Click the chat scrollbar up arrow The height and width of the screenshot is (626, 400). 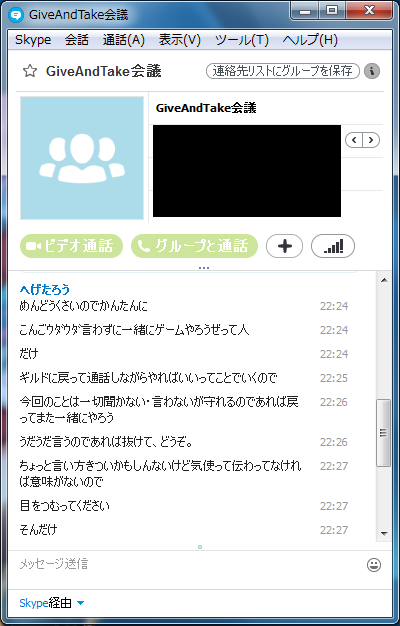coord(384,280)
